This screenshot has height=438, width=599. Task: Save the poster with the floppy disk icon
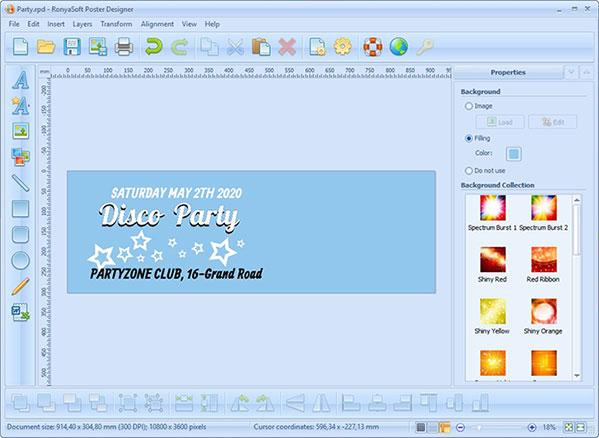tap(72, 47)
